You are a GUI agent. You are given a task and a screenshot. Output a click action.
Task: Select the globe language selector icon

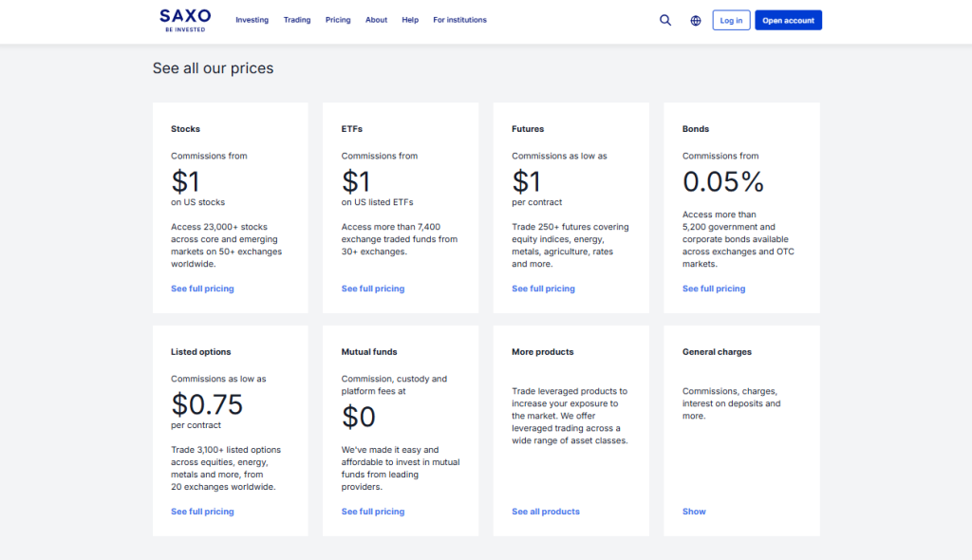click(696, 20)
